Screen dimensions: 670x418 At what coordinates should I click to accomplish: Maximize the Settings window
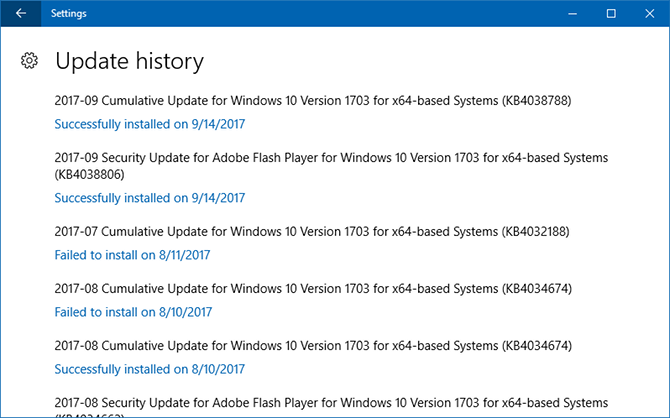[611, 13]
